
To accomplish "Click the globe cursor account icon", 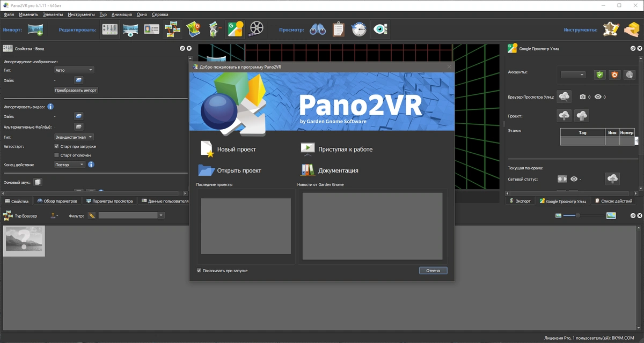I will coord(629,74).
